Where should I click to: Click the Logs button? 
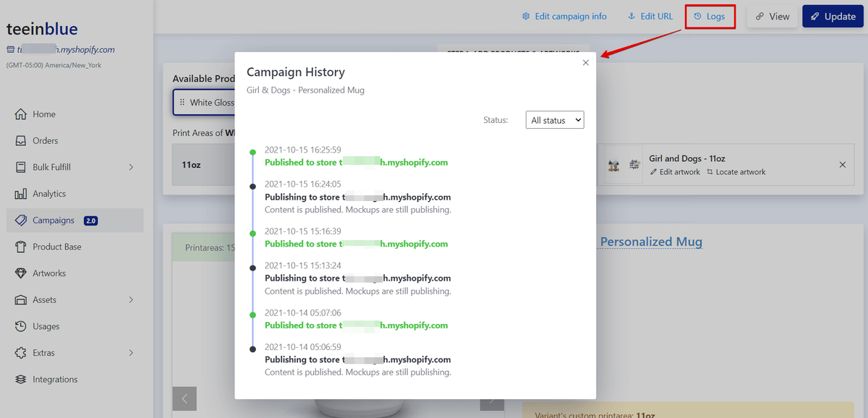[710, 17]
